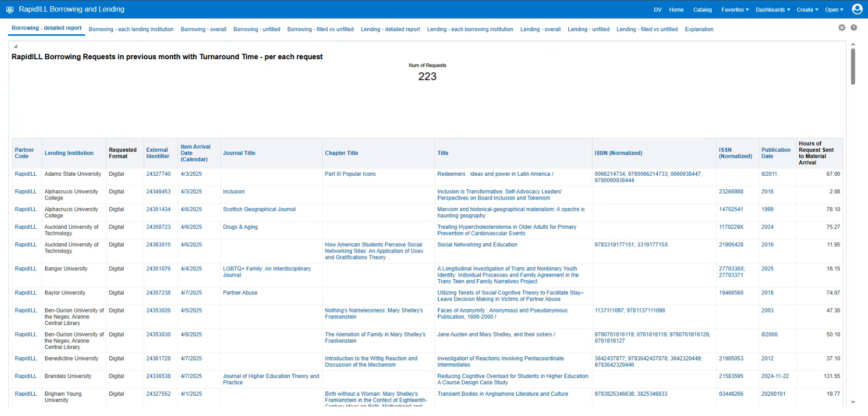868x416 pixels.
Task: Open the Lending - unfilled tab
Action: [x=589, y=30]
